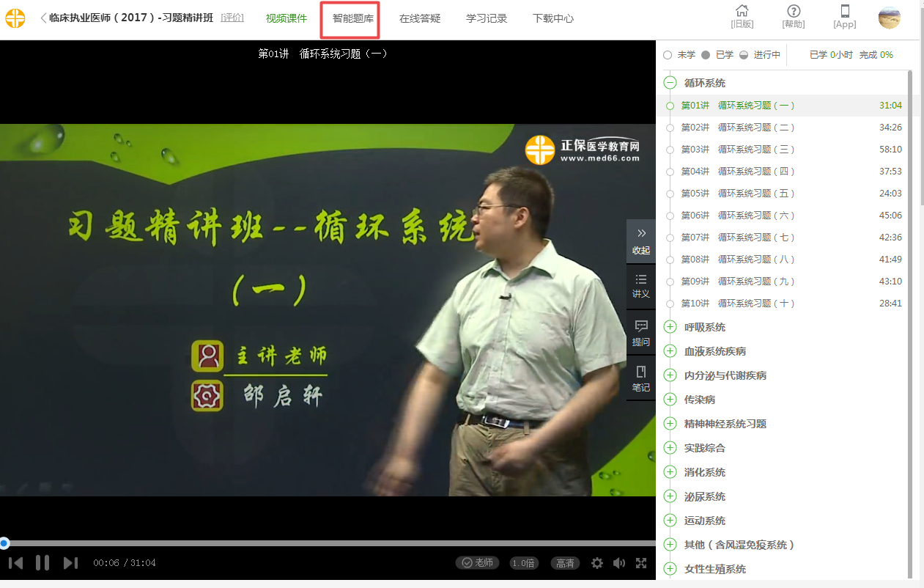The width and height of the screenshot is (924, 588).
Task: Switch to 智能题库 tab
Action: coord(352,18)
